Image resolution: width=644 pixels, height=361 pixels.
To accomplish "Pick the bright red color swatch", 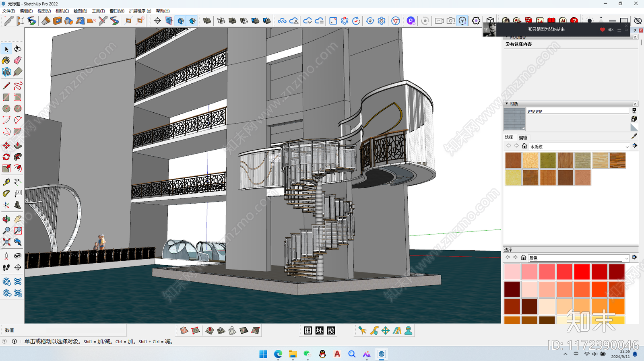I will coord(582,272).
